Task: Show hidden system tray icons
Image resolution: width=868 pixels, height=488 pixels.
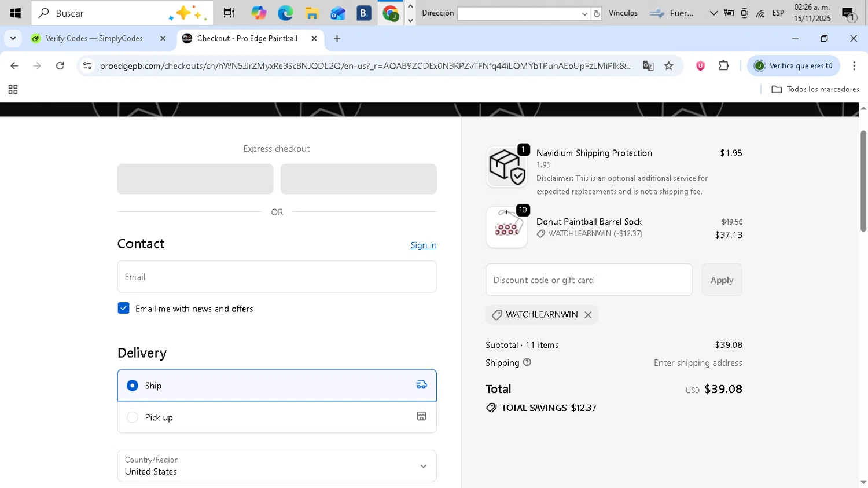Action: click(713, 13)
